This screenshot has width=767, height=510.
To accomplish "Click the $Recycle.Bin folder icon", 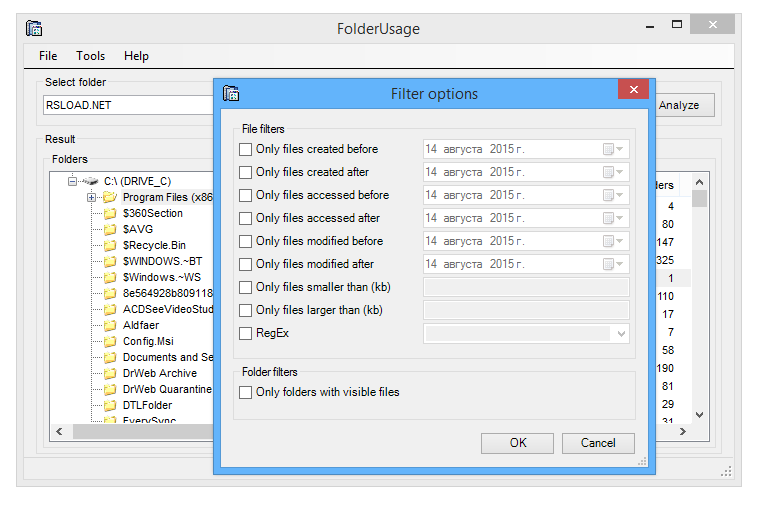I will tap(110, 245).
